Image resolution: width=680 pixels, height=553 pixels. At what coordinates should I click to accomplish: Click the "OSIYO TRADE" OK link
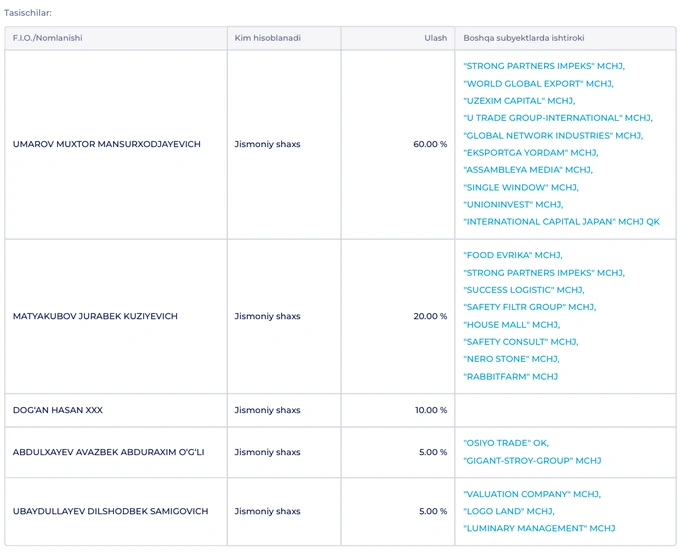(506, 443)
